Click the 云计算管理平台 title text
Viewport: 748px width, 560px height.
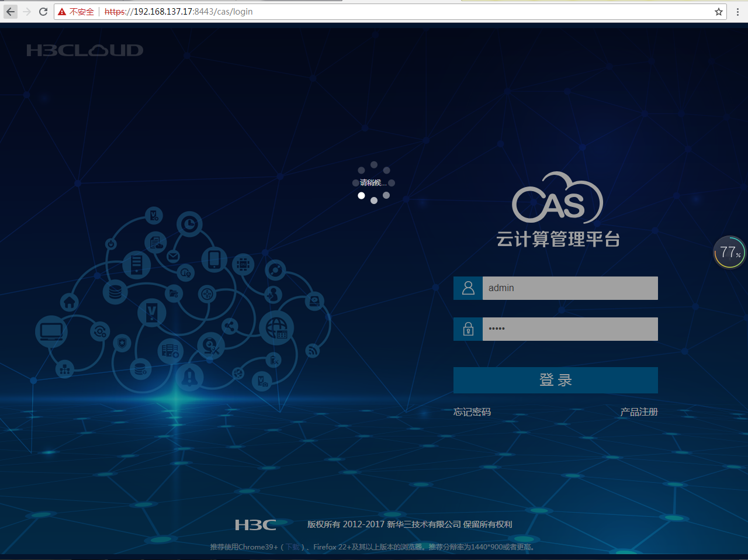pos(558,239)
